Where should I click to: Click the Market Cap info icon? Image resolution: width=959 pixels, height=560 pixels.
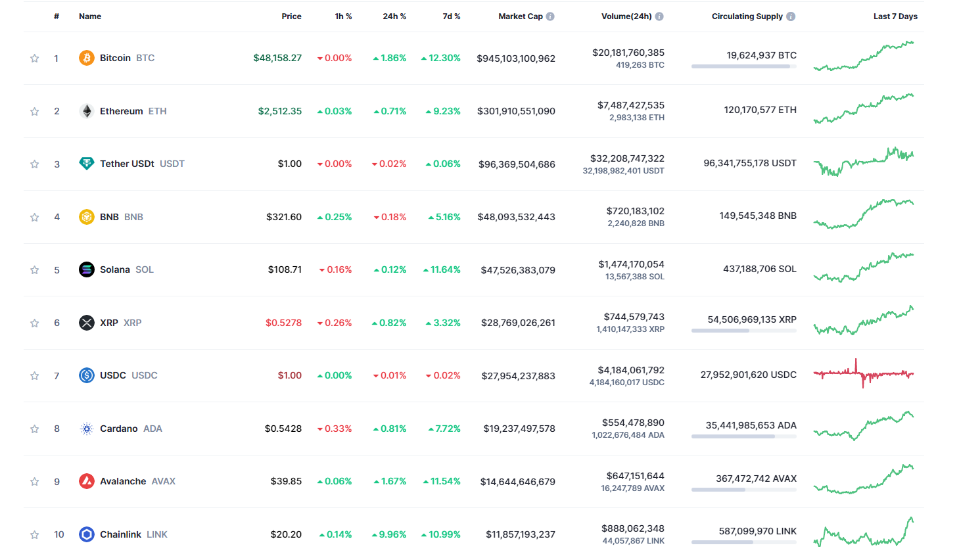pyautogui.click(x=550, y=16)
